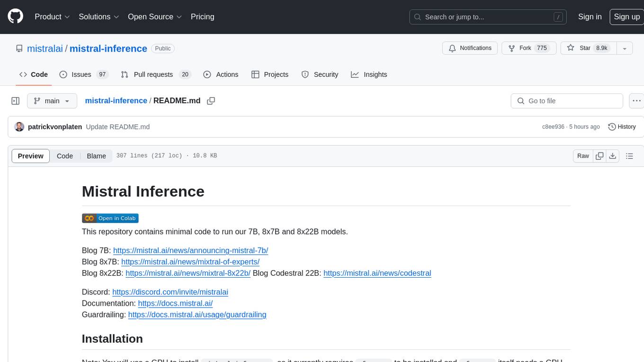Open the Discord invite link
644x362 pixels.
point(170,292)
